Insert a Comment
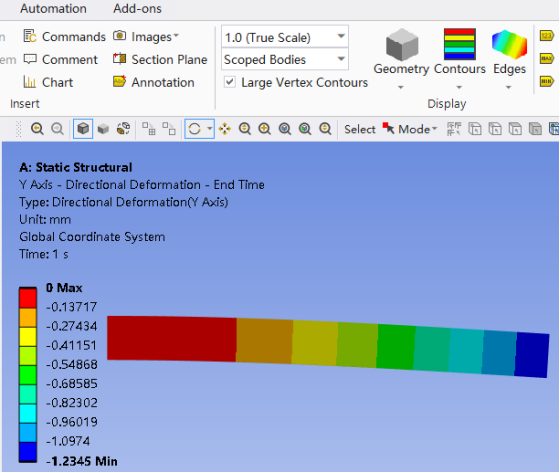 [60, 59]
